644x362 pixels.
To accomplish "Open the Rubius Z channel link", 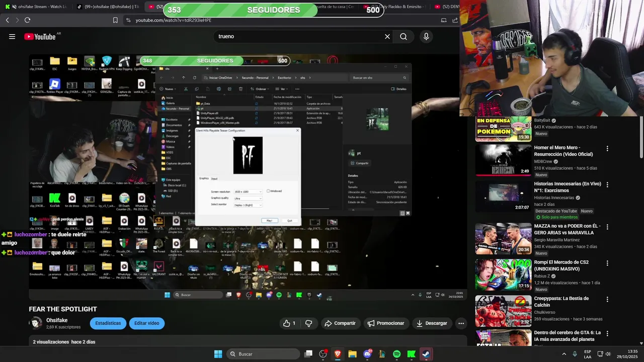I will coord(542,276).
